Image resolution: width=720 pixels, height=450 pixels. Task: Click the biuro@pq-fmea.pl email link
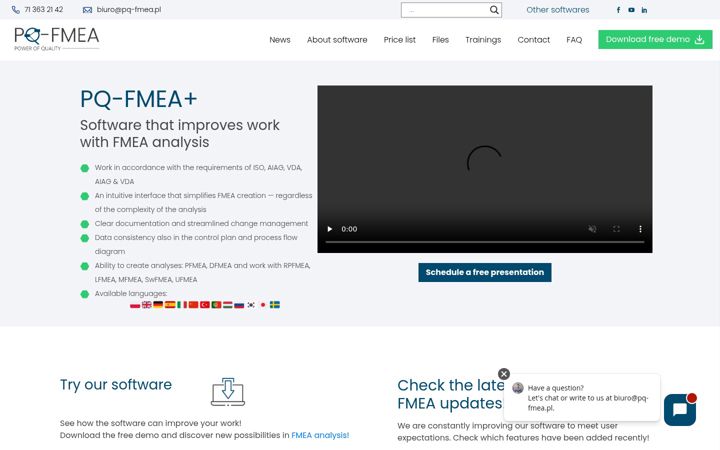(129, 10)
